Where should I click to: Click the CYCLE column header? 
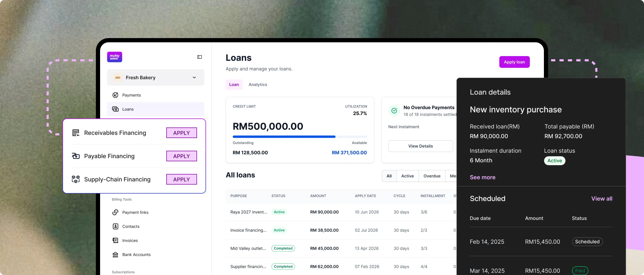(x=399, y=196)
